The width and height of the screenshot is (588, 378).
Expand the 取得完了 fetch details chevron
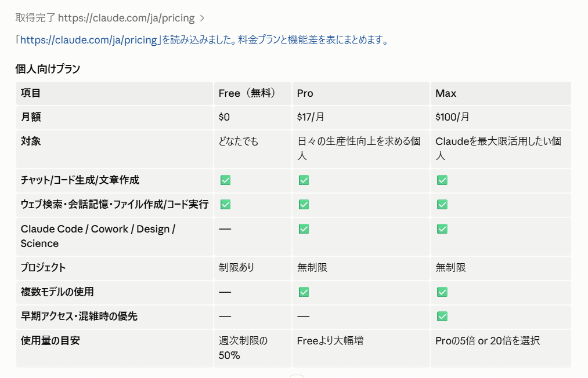click(x=202, y=18)
